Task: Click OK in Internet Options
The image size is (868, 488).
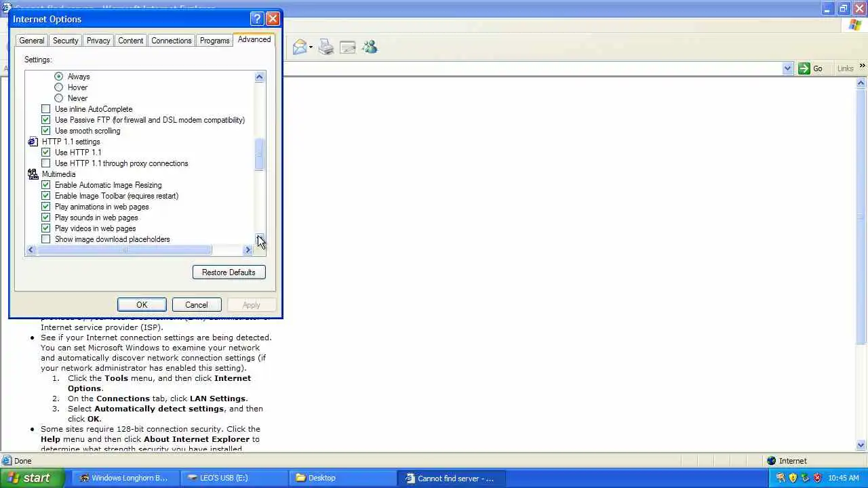Action: click(142, 305)
